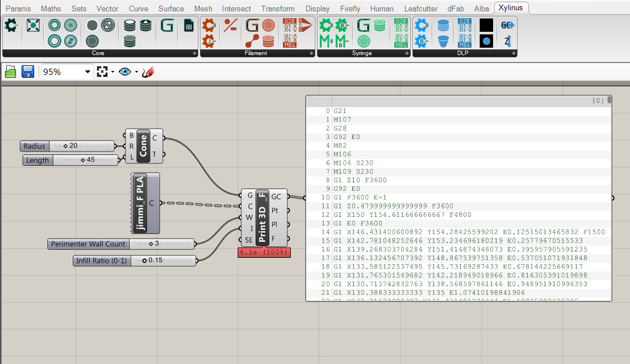Open the Transform tab
630x364 pixels.
278,9
